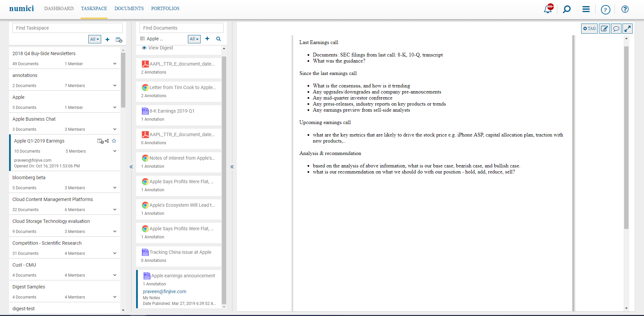Screen dimensions: 644x316
Task: Click the TAG button
Action: (589, 29)
